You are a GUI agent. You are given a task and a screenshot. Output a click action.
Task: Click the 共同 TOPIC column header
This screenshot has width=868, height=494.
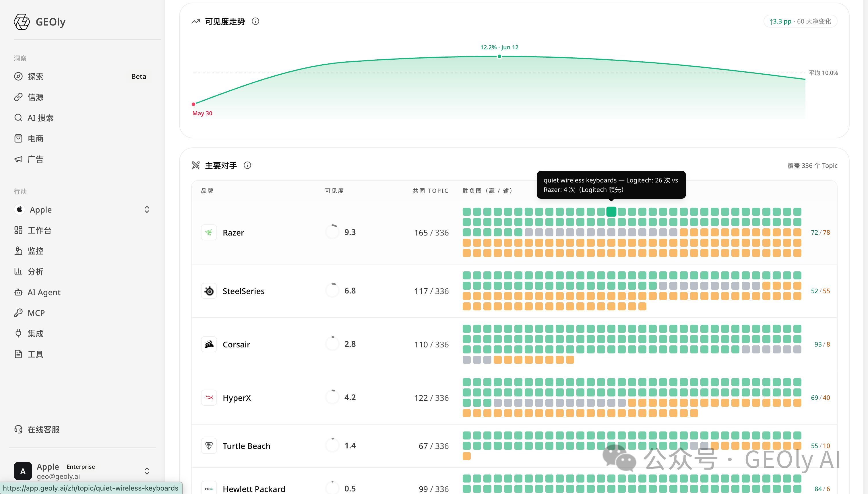tap(431, 191)
